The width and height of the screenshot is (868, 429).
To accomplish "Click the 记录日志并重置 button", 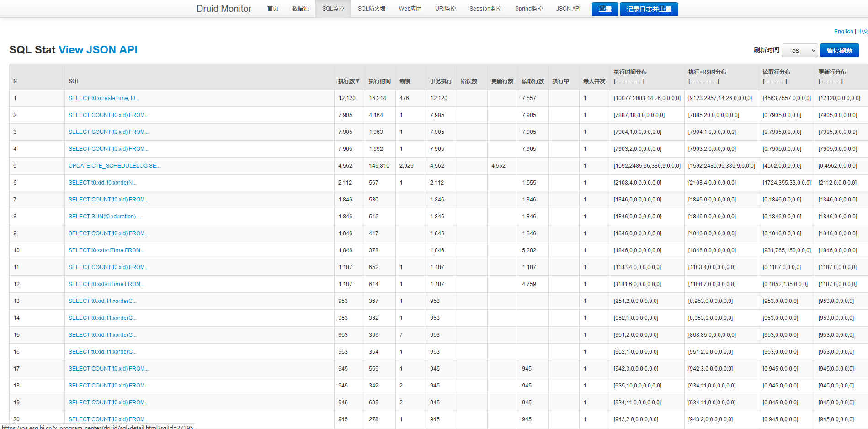I will pyautogui.click(x=648, y=9).
